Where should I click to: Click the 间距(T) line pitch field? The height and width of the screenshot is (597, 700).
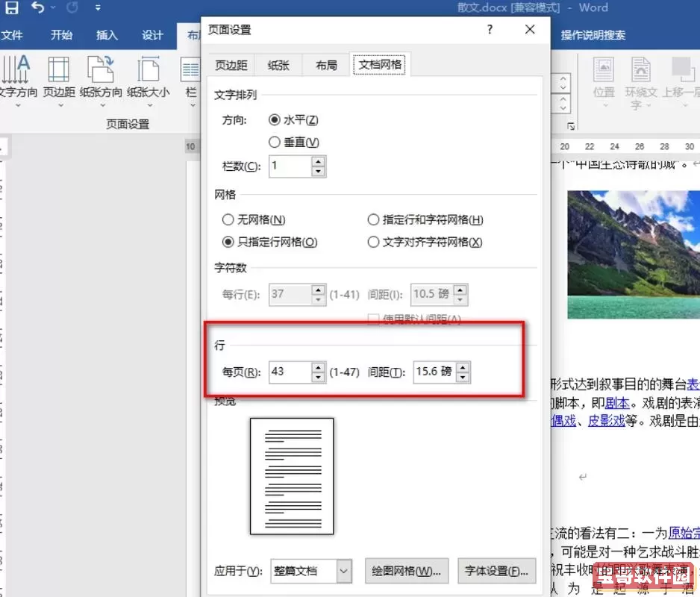pos(435,372)
